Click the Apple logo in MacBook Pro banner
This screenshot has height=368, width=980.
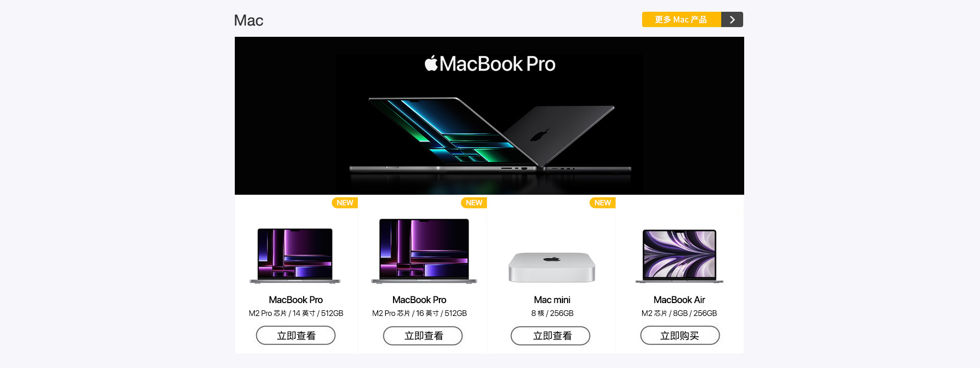pyautogui.click(x=431, y=63)
